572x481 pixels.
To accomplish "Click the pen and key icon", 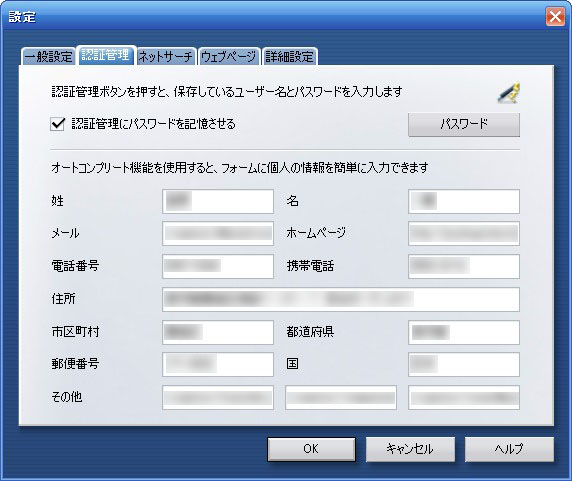I will click(x=509, y=93).
